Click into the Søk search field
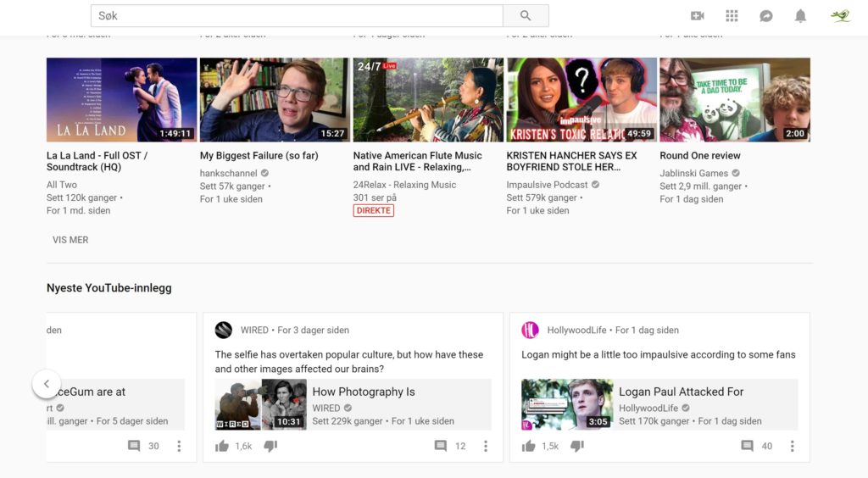The height and width of the screenshot is (478, 868). [297, 16]
